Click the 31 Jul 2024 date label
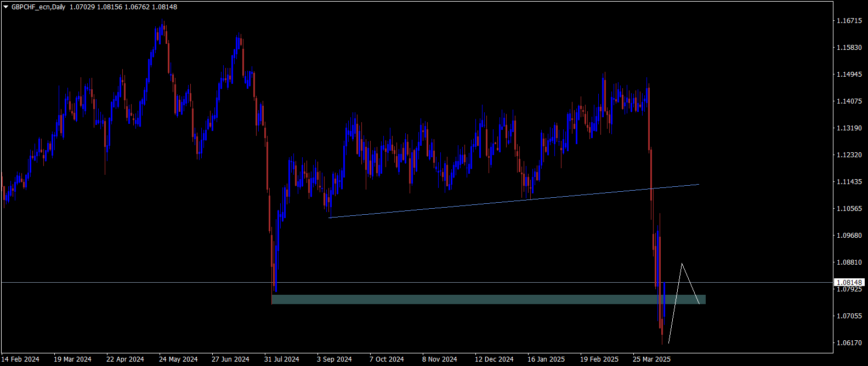868x366 pixels. click(282, 359)
